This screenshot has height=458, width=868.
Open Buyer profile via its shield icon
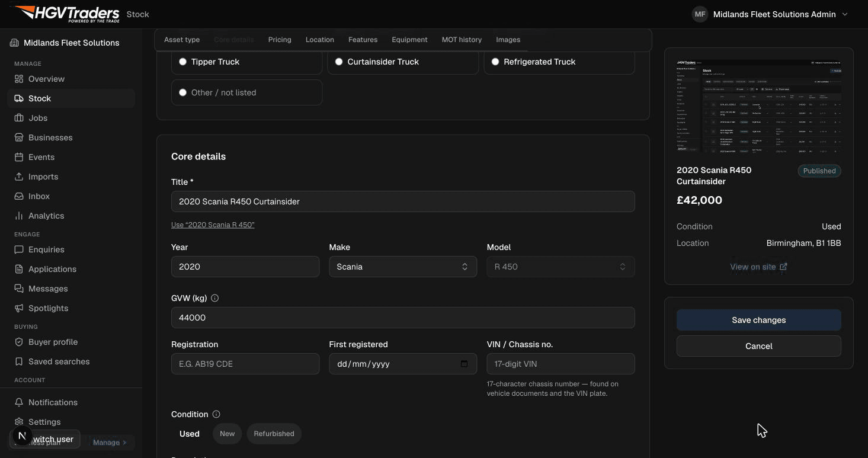click(19, 342)
